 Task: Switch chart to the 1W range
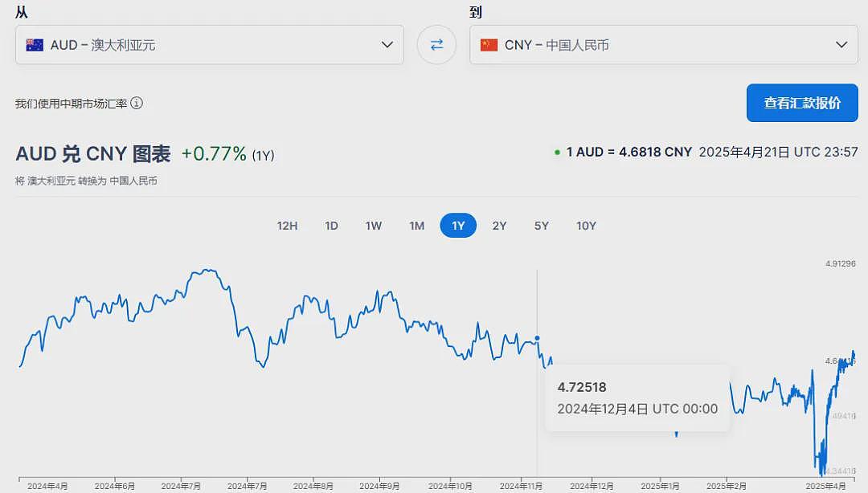coord(374,226)
